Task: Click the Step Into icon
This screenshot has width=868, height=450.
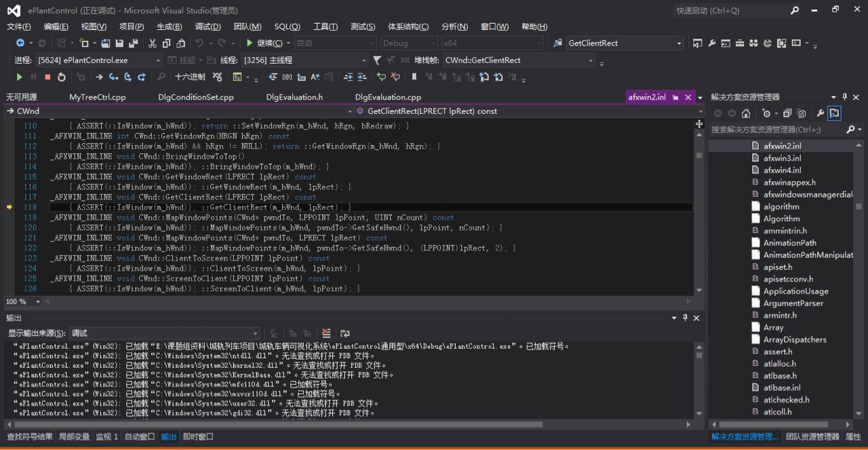Action: (113, 77)
